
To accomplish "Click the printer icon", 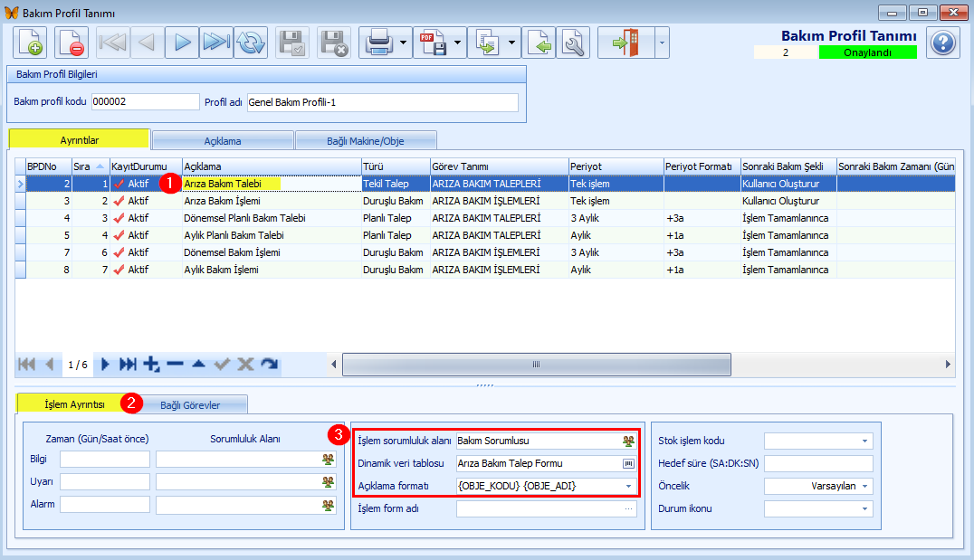I will pyautogui.click(x=378, y=43).
